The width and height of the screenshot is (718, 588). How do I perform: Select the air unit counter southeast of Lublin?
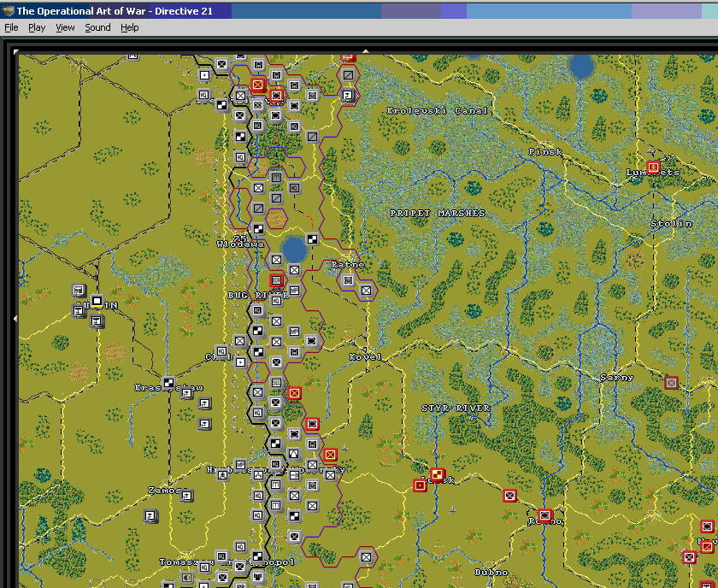point(97,321)
